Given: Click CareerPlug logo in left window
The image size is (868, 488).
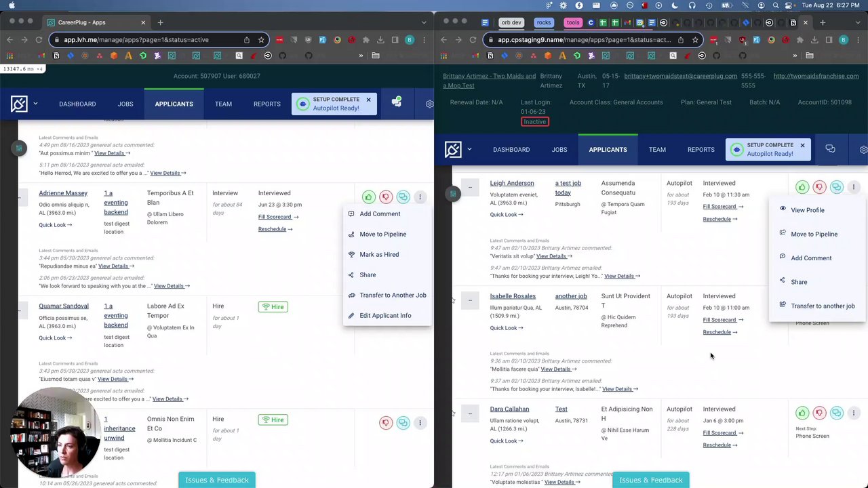Looking at the screenshot, I should [19, 104].
